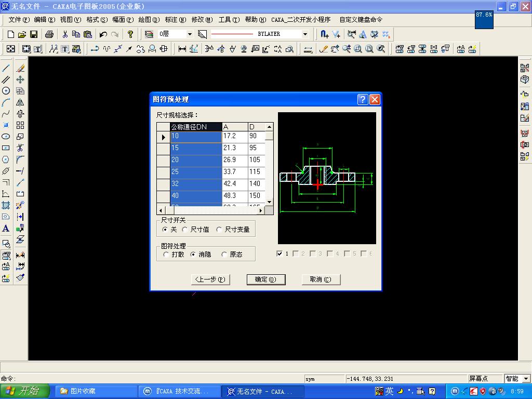Click the 英 input language tray icon
This screenshot has height=399, width=532.
[389, 391]
